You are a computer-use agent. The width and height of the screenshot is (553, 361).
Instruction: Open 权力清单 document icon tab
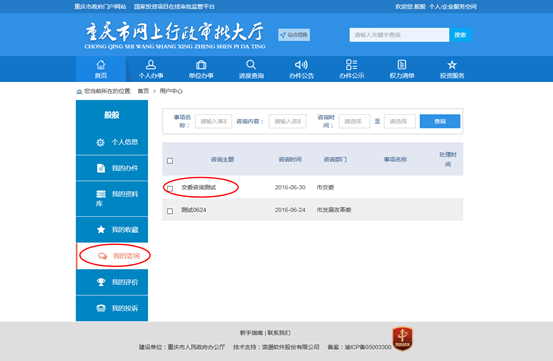pos(402,69)
